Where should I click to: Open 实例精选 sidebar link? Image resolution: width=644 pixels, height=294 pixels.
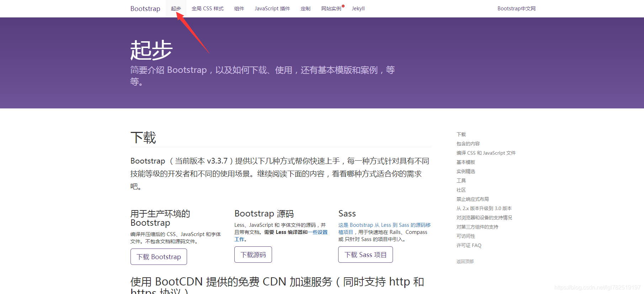(466, 171)
